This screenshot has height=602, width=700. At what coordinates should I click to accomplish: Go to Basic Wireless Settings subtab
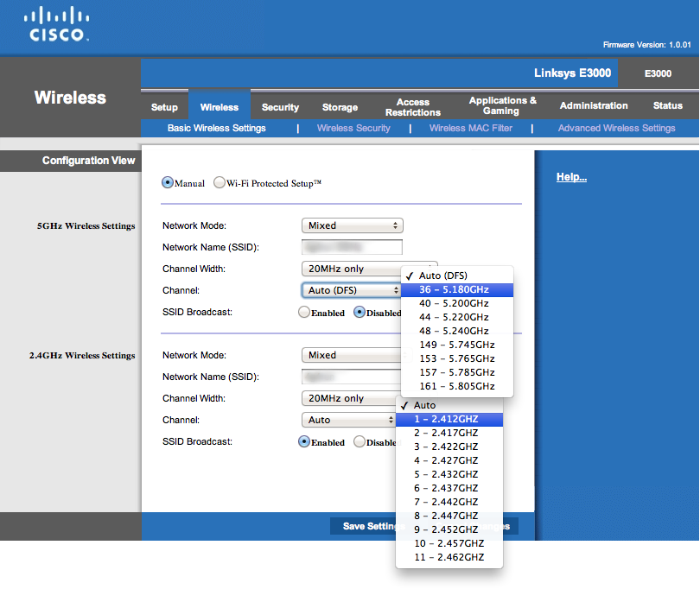click(217, 128)
